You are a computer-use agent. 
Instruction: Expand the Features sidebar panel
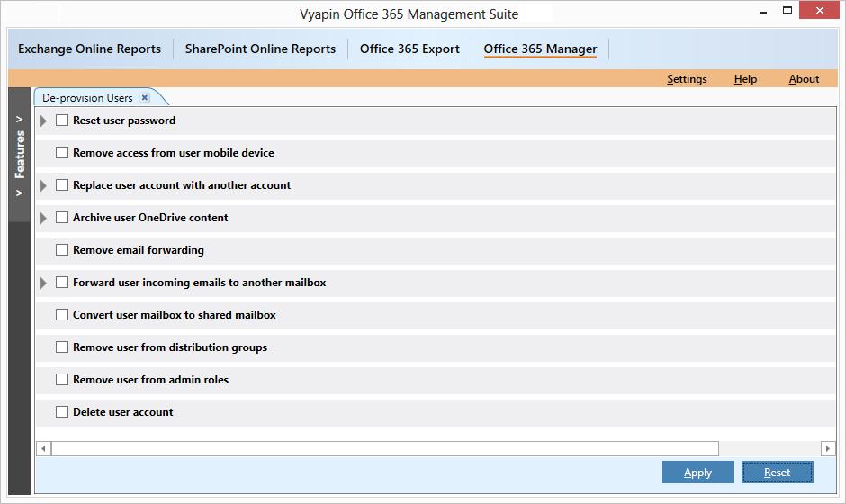click(20, 154)
